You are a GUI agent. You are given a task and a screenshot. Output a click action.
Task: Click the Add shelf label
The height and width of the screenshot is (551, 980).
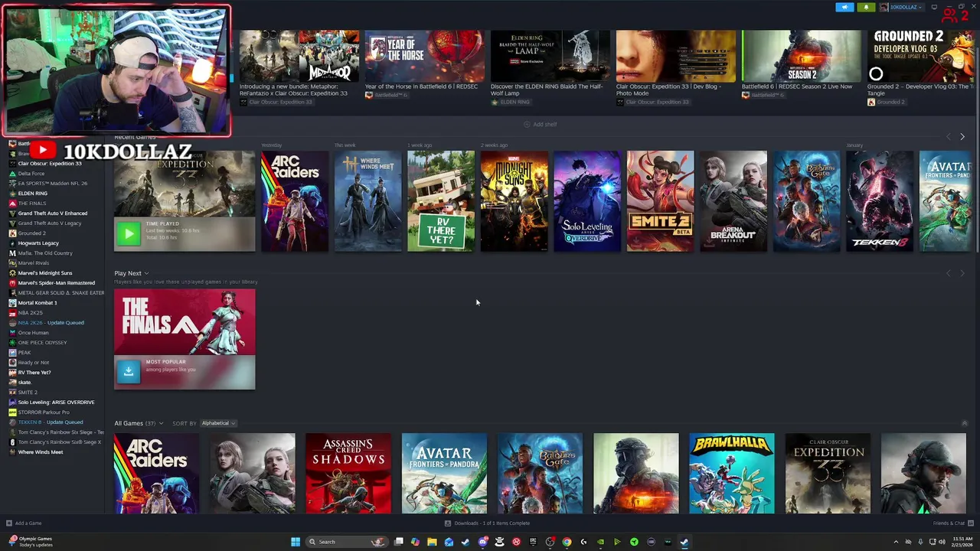[545, 124]
